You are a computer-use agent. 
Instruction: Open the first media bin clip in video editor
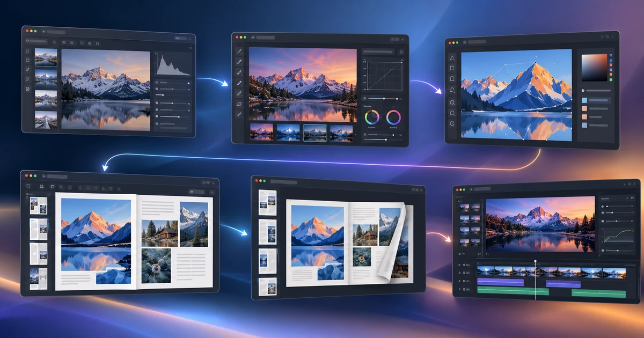pos(465,208)
